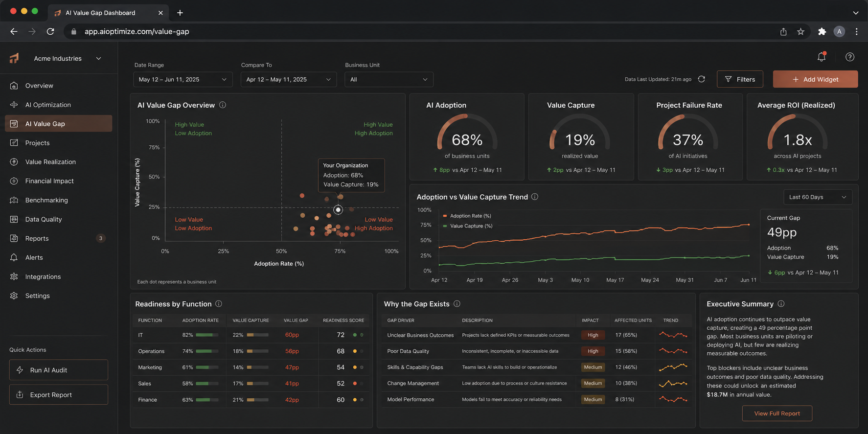Click the Model Performance gap driver row

537,400
